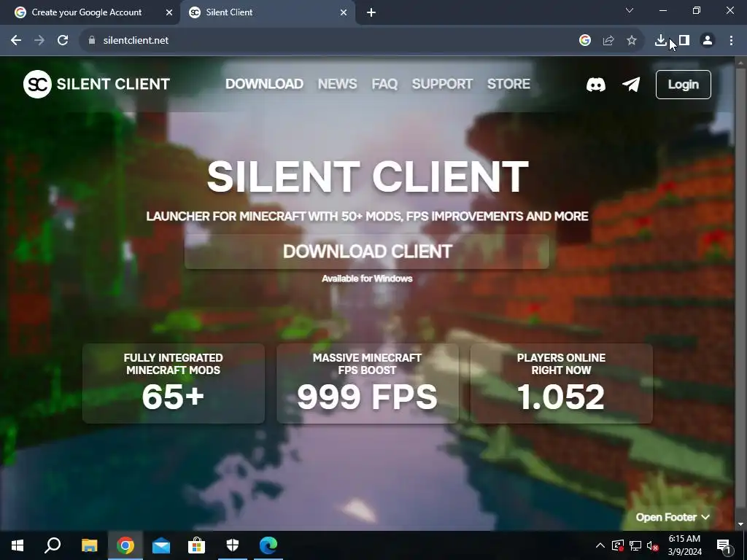Open a new browser tab
This screenshot has width=747, height=560.
371,12
